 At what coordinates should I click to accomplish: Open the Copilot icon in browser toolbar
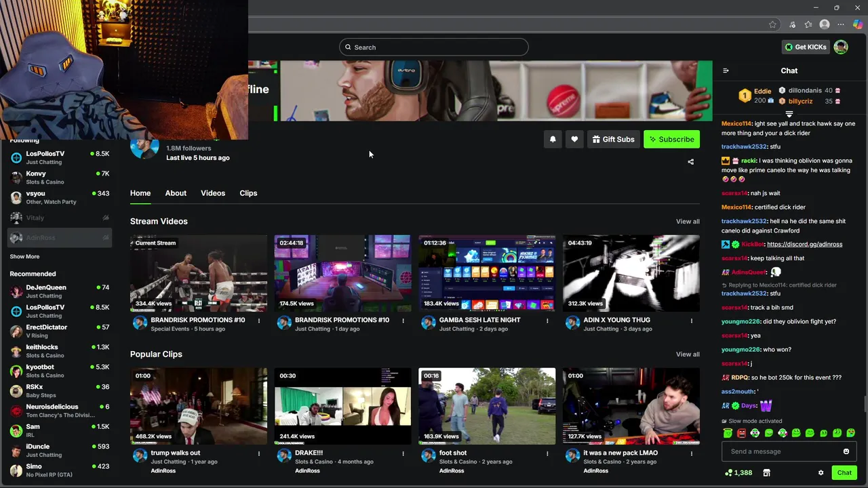coord(858,24)
